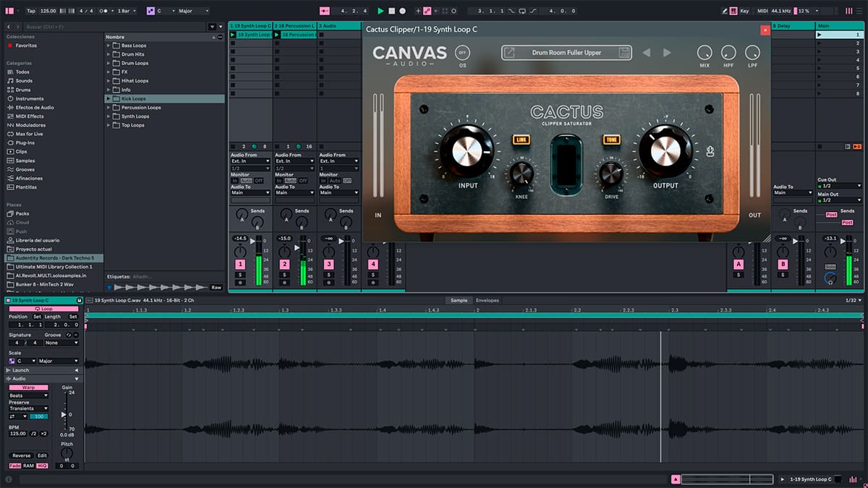Open the Sounds category in browser
Screen dimensions: 868x488
pyautogui.click(x=24, y=81)
